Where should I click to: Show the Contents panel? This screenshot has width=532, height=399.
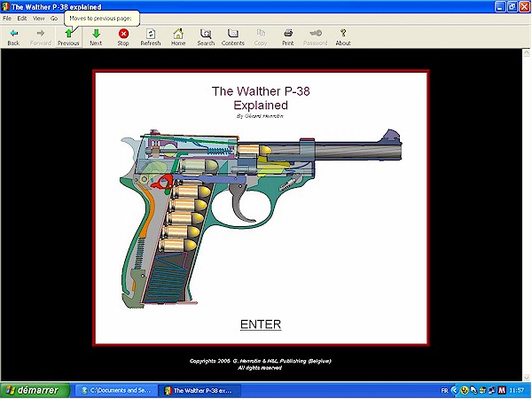tap(233, 37)
